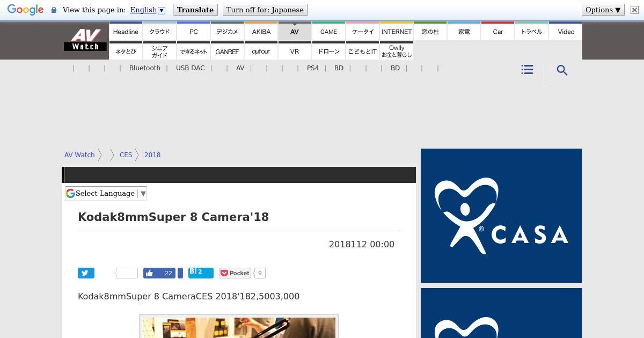The height and width of the screenshot is (338, 644).
Task: Click the Facebook like count 22
Action: (169, 273)
